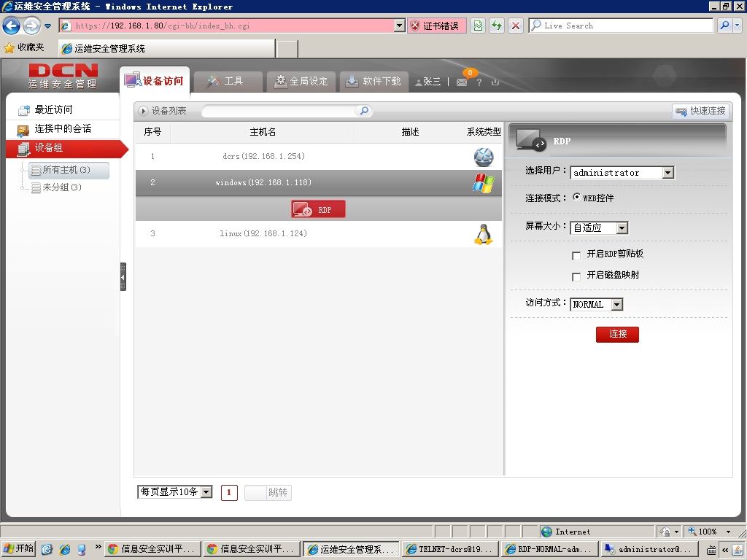Click the device list search field
This screenshot has width=747, height=560.
(279, 111)
